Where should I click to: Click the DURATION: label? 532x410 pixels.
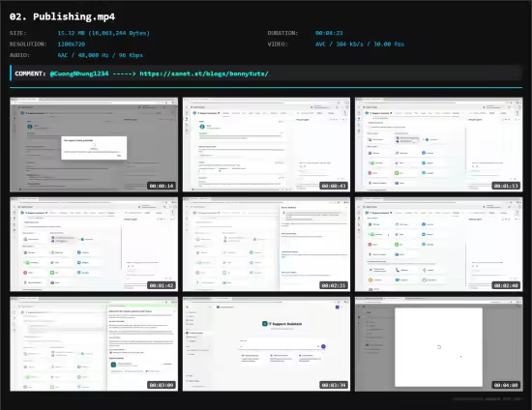point(282,33)
